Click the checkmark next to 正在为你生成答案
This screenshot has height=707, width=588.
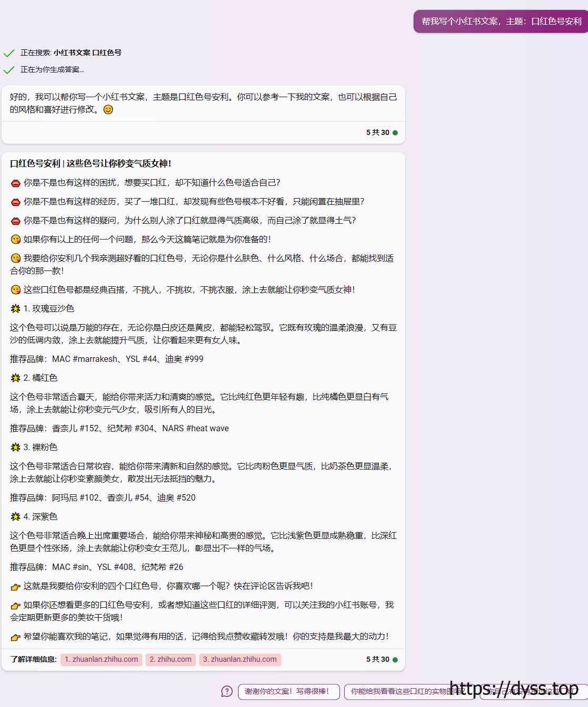pyautogui.click(x=9, y=70)
